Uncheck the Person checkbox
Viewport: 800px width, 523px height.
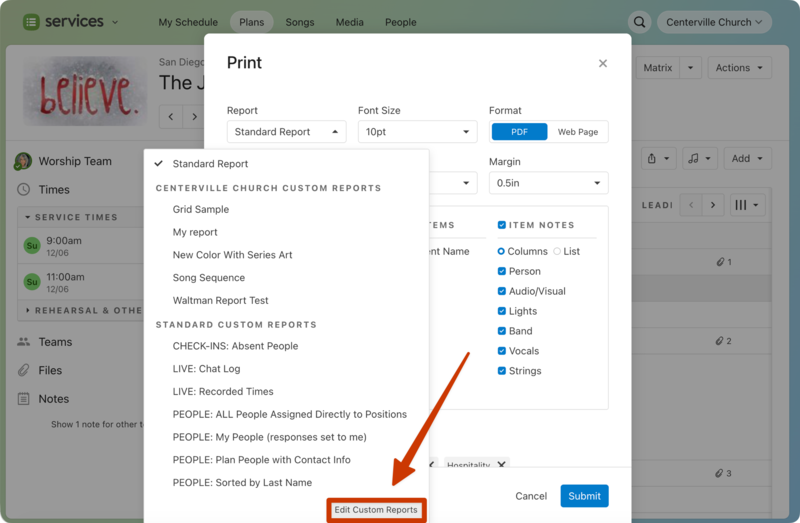[x=502, y=271]
